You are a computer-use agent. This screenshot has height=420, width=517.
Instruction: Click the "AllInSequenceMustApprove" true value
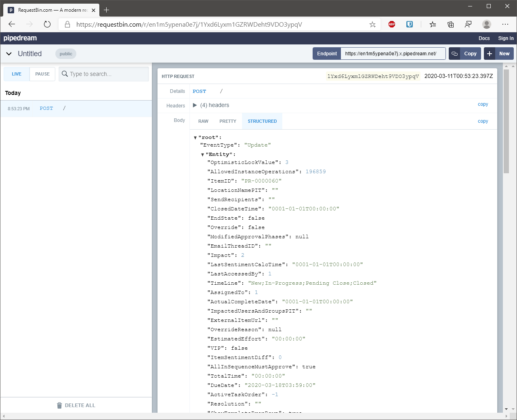coord(309,367)
